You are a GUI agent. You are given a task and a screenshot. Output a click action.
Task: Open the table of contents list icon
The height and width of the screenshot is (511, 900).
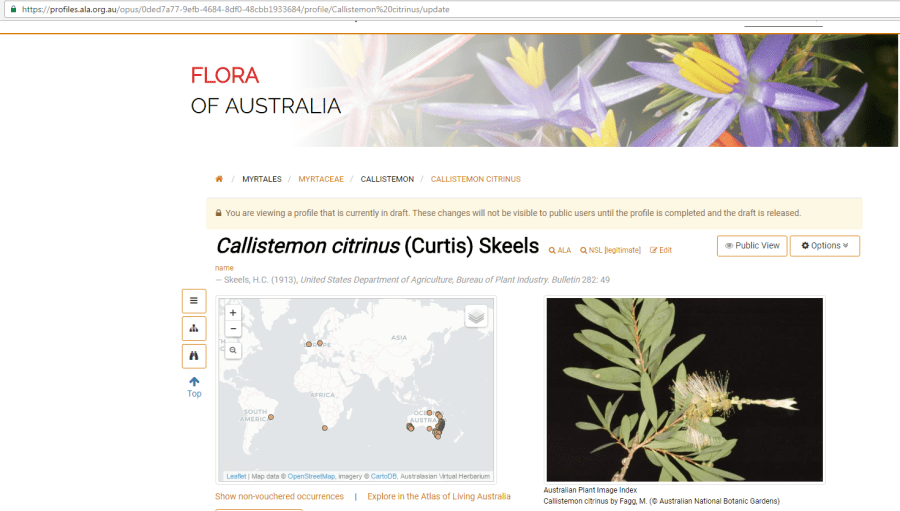click(194, 300)
